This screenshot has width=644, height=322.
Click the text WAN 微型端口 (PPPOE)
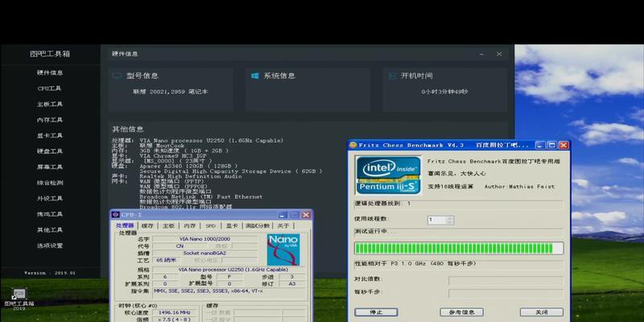(174, 187)
